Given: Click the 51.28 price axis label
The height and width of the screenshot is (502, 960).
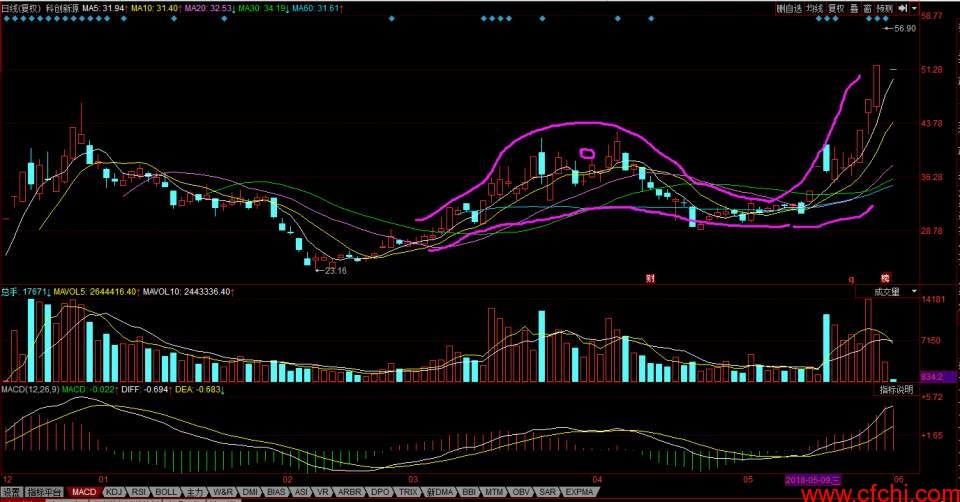Looking at the screenshot, I should coord(932,70).
